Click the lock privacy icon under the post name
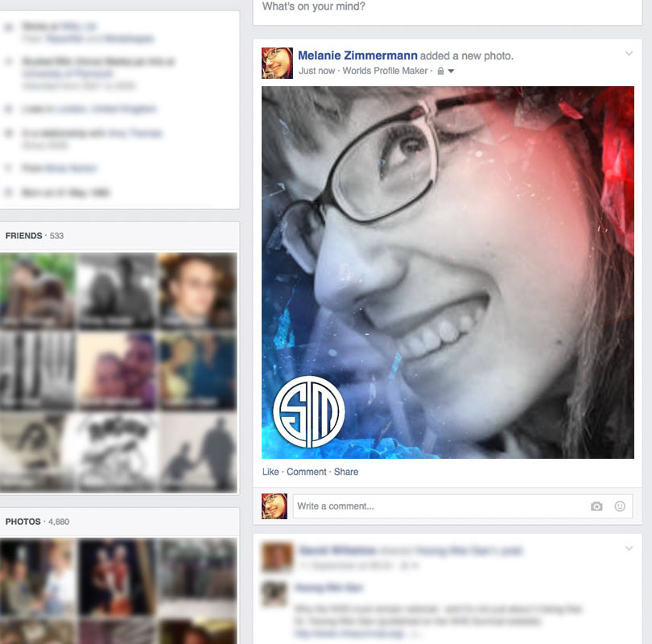The image size is (652, 644). 440,72
